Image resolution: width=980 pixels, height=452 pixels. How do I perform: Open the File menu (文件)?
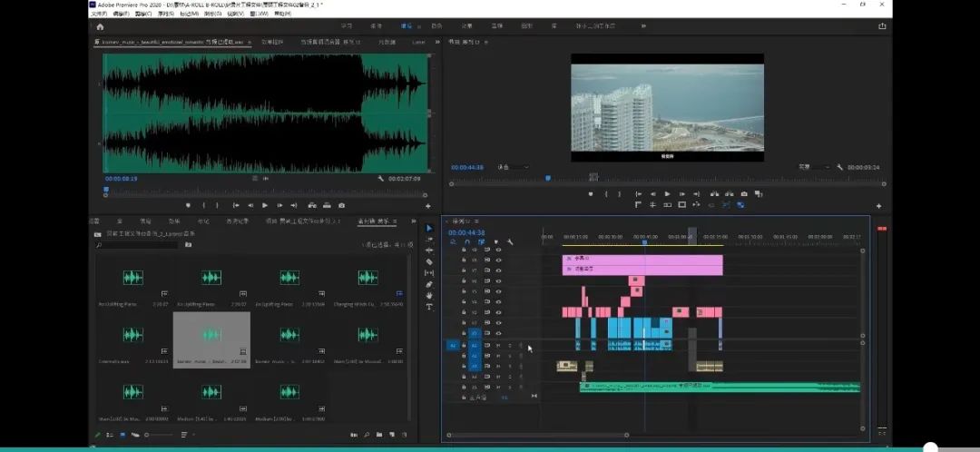(98, 14)
